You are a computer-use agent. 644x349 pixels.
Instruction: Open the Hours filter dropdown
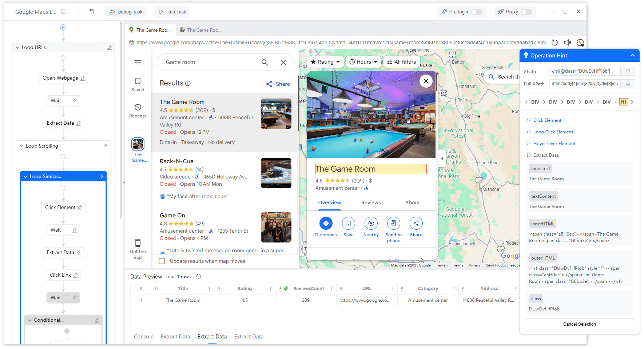[x=363, y=62]
